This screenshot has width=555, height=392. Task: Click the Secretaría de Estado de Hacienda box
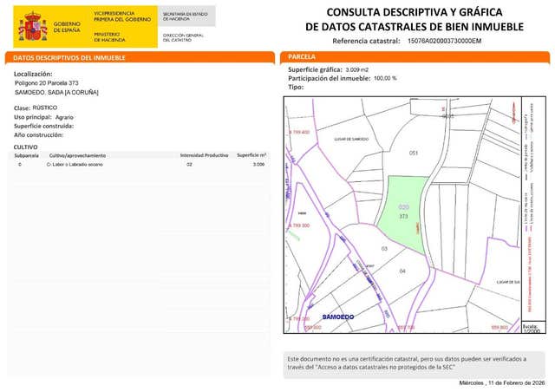click(185, 16)
